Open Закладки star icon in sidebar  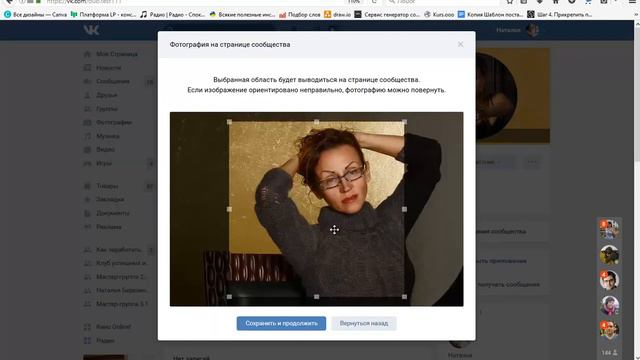(87, 200)
